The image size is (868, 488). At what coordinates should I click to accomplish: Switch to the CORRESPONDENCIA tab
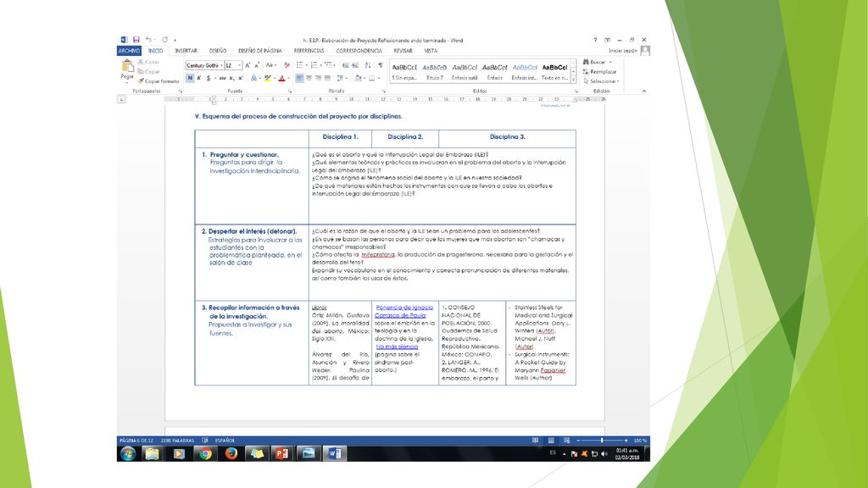[x=359, y=51]
